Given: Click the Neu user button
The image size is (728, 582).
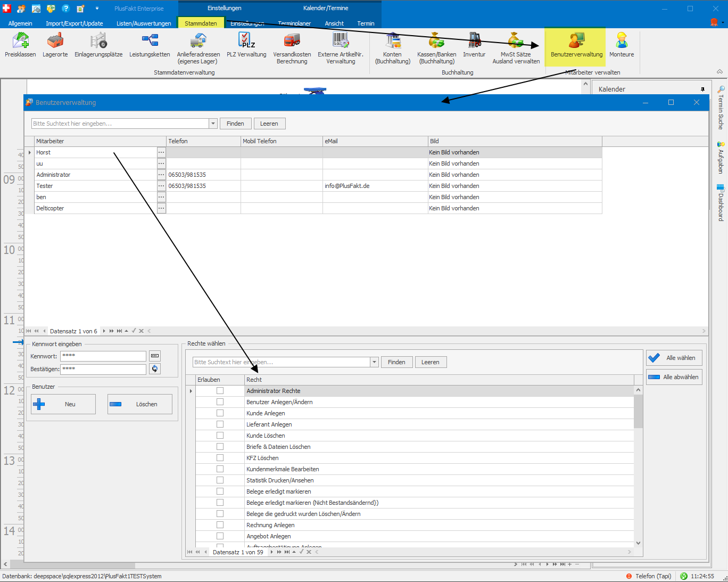Looking at the screenshot, I should click(63, 404).
